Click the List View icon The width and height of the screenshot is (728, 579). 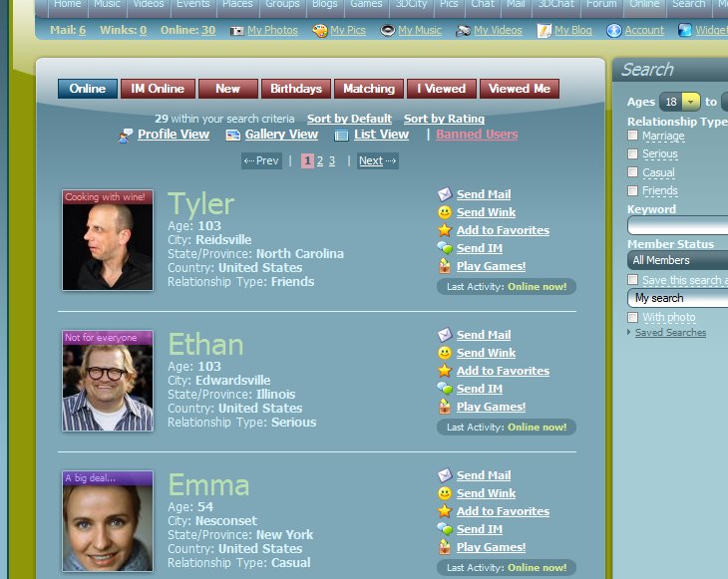(341, 135)
